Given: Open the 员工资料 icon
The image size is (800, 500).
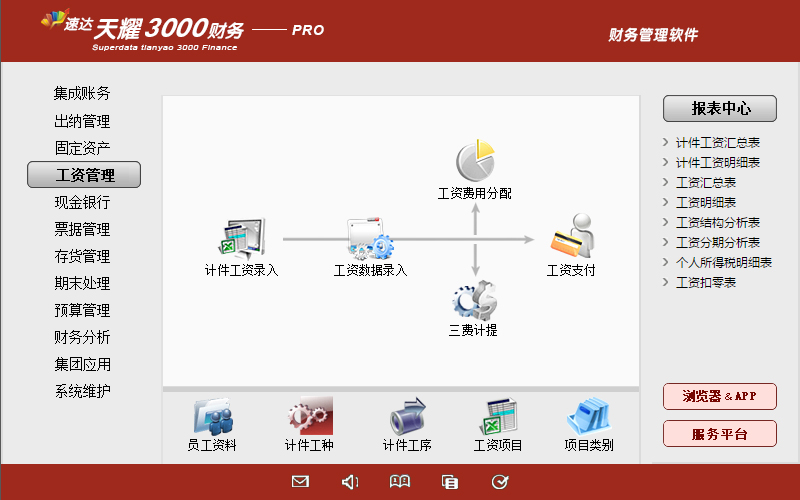Looking at the screenshot, I should pos(213,417).
